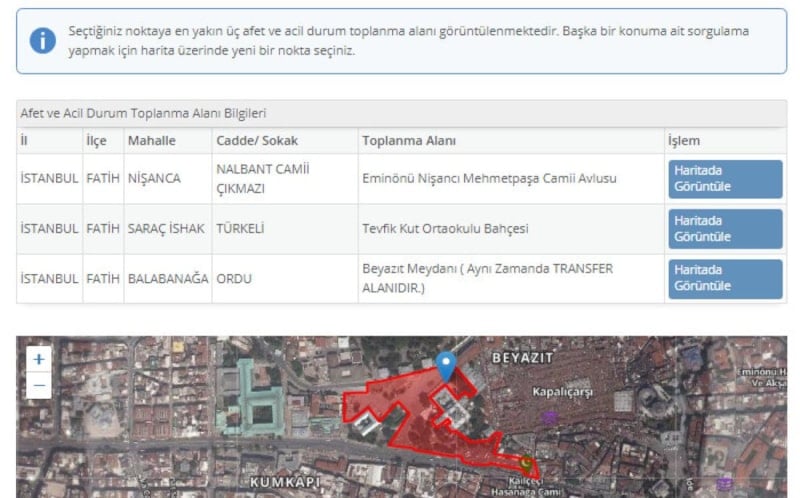Click the purple marker near Kapalıçarşı
The height and width of the screenshot is (498, 800).
(x=548, y=416)
